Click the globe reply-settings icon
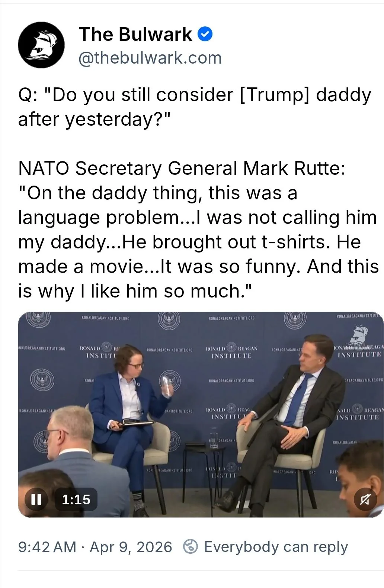The image size is (384, 588). click(191, 547)
